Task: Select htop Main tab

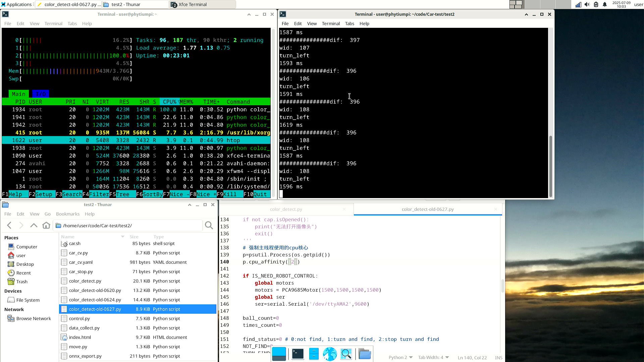Action: (x=18, y=94)
